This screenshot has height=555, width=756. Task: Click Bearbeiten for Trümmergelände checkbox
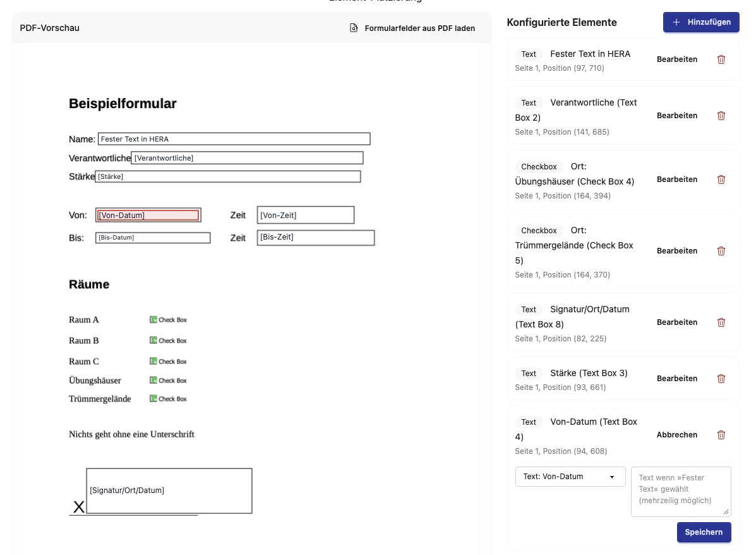pos(677,251)
